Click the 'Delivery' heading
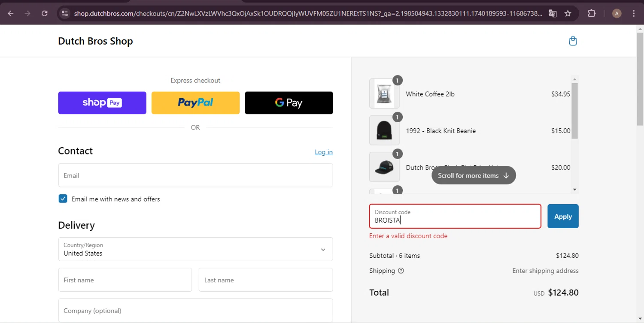 [x=76, y=225]
